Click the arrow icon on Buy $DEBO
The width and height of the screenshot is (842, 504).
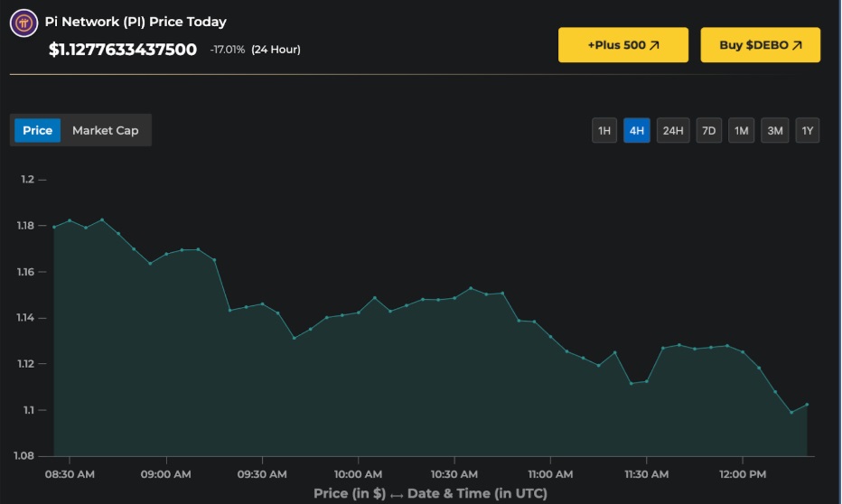[797, 45]
